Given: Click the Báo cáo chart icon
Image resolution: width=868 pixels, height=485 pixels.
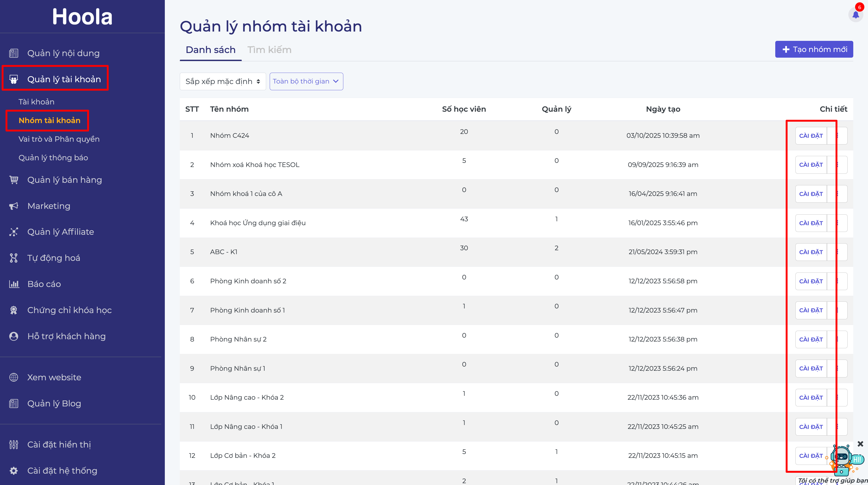Looking at the screenshot, I should pyautogui.click(x=14, y=284).
